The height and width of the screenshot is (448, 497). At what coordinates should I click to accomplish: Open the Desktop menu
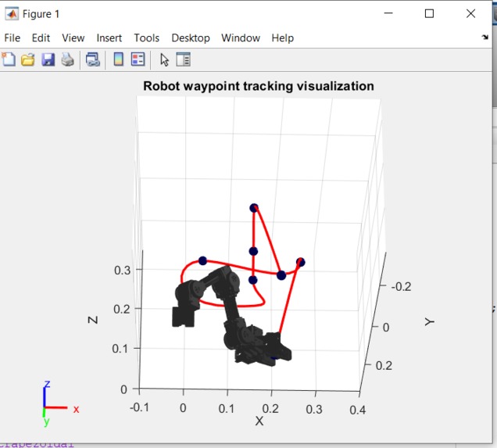(x=191, y=38)
